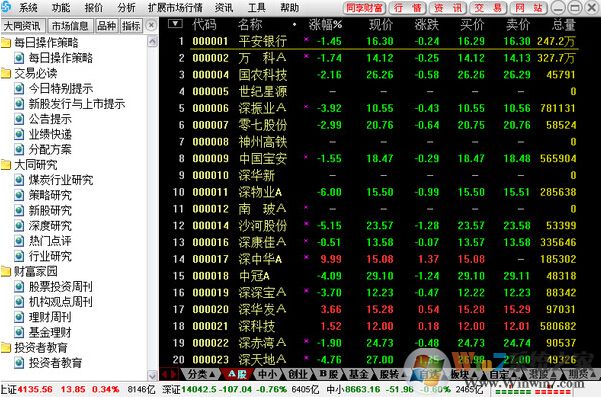
Task: Open the 分析 menu
Action: 126,8
